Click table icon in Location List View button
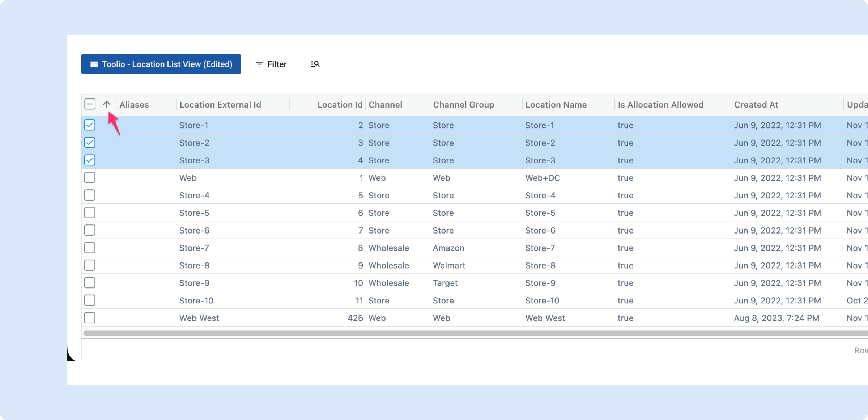This screenshot has width=868, height=420. [x=94, y=64]
